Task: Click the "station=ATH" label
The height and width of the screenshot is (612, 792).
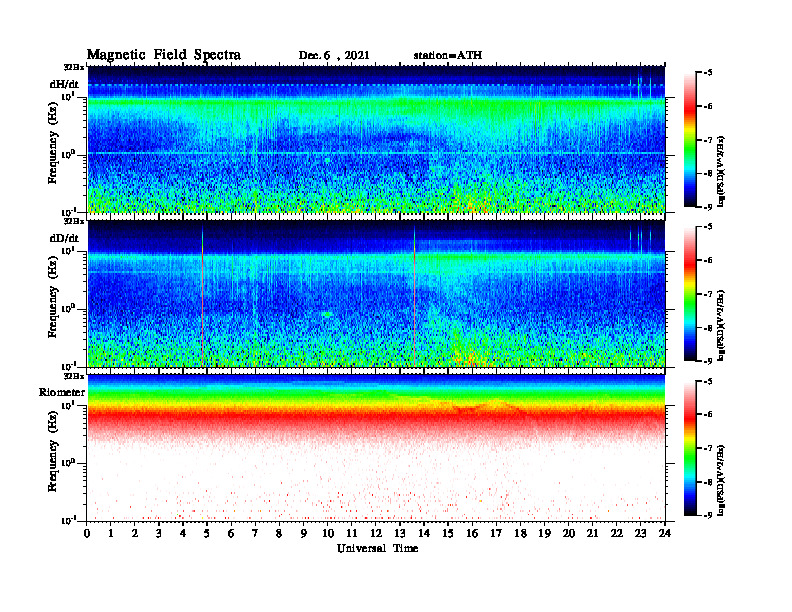Action: 448,56
